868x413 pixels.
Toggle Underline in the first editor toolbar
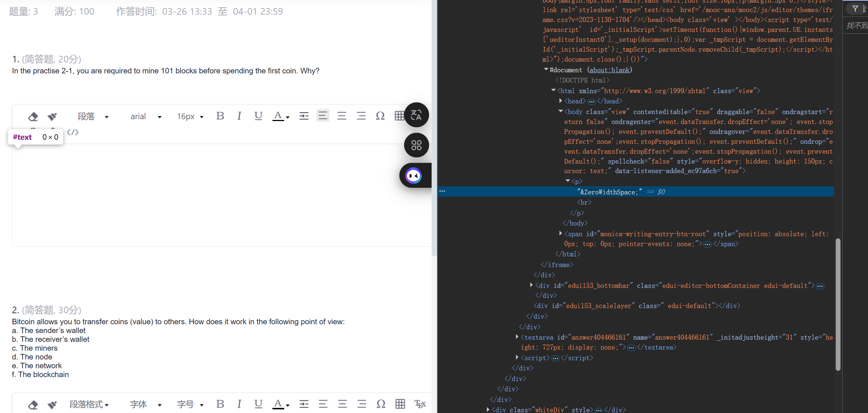click(258, 116)
